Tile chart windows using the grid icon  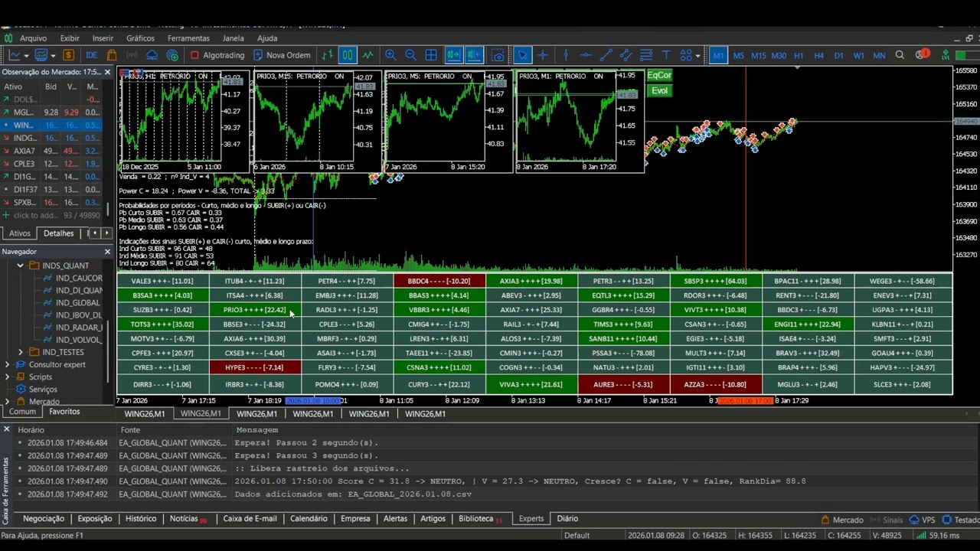pos(431,55)
